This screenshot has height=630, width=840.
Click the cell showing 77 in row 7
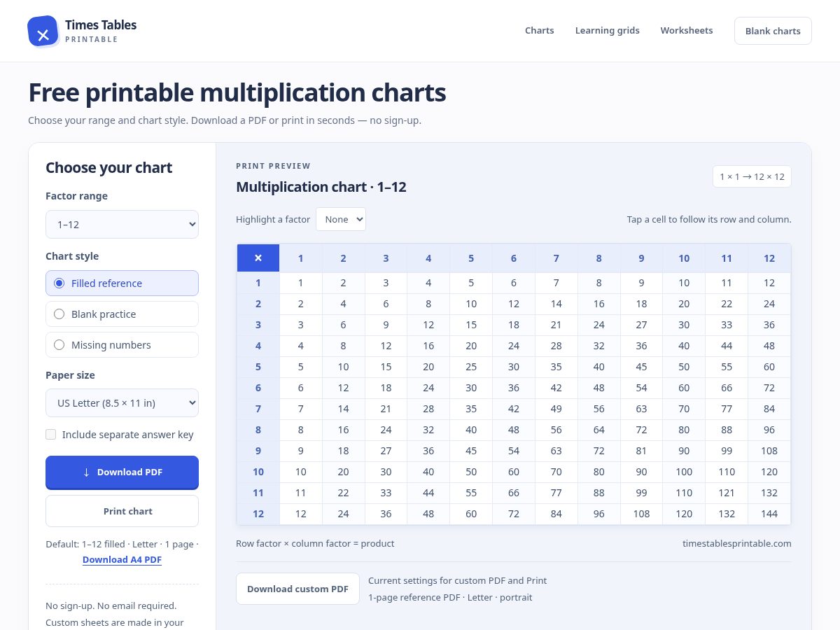pyautogui.click(x=727, y=409)
